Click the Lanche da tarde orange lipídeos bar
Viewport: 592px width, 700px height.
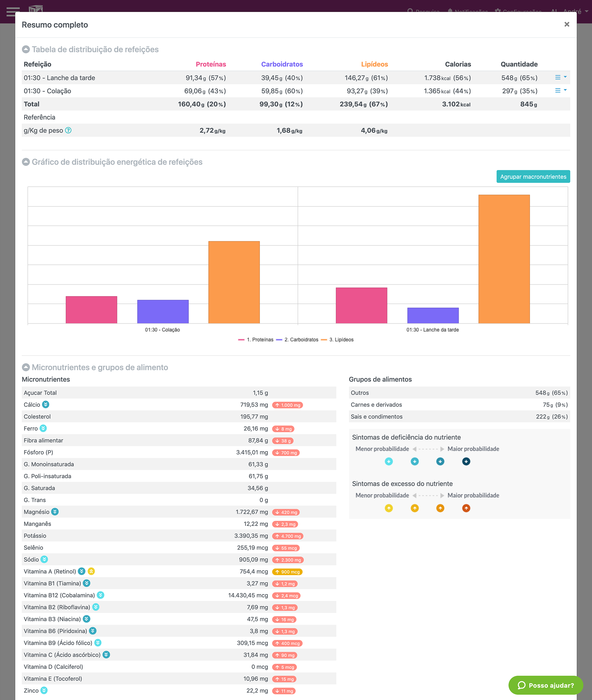[x=504, y=259]
